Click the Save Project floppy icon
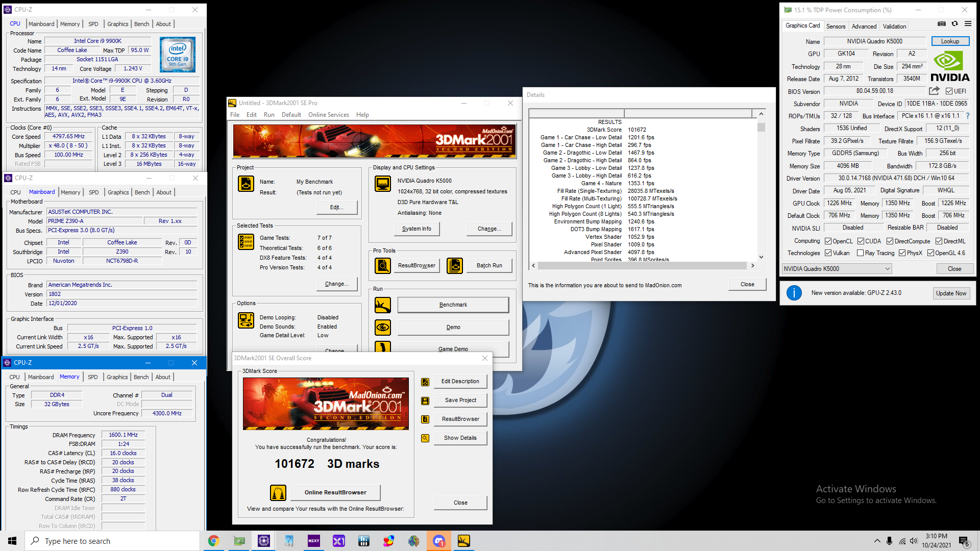 pos(425,400)
